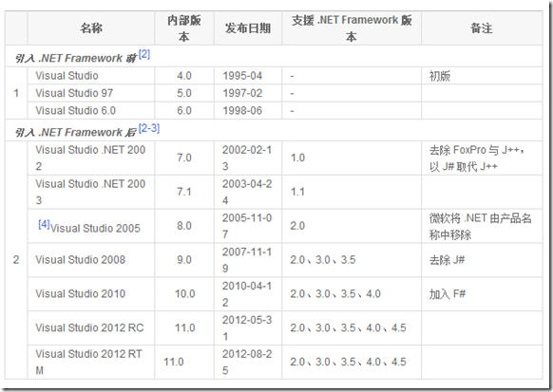Screen dimensions: 553x392
Task: Click the 引入 .NET Framework 前 section heading
Action: pyautogui.click(x=75, y=58)
